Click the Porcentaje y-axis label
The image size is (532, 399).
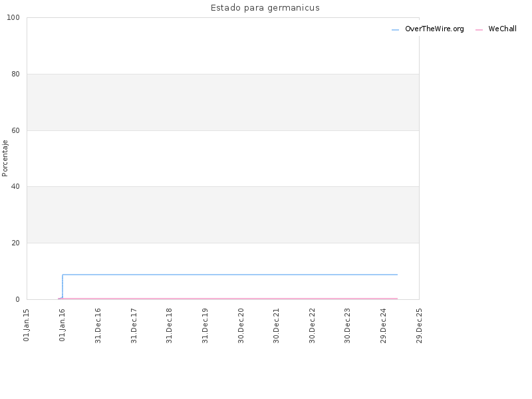[5, 158]
